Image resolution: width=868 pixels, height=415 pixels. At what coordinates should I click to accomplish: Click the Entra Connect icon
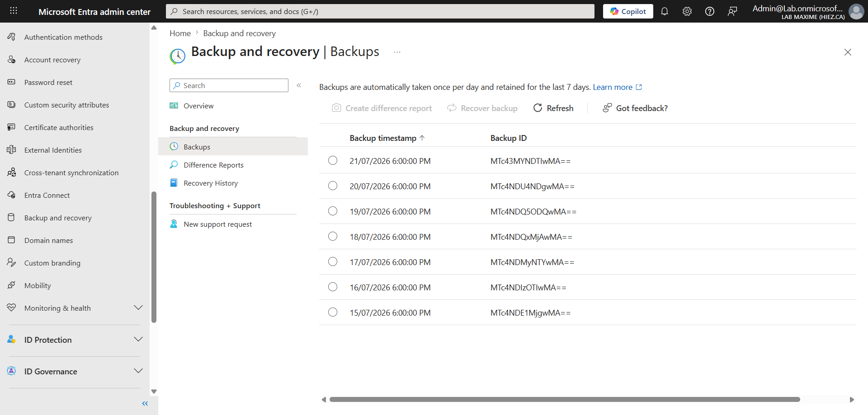pos(12,195)
